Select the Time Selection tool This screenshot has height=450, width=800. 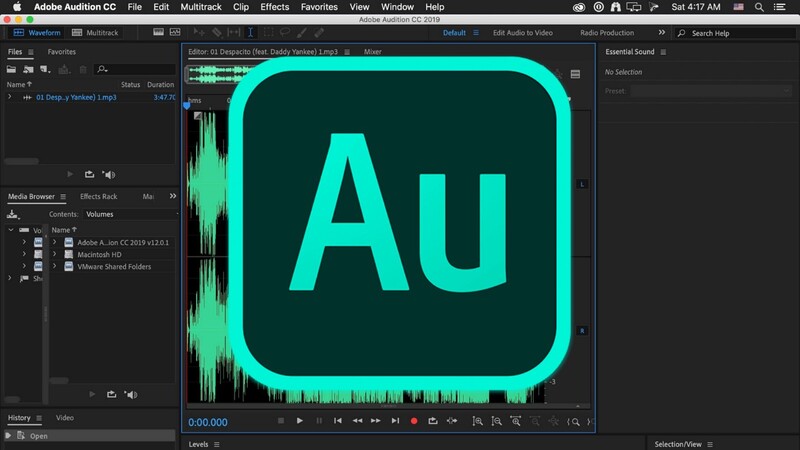250,33
